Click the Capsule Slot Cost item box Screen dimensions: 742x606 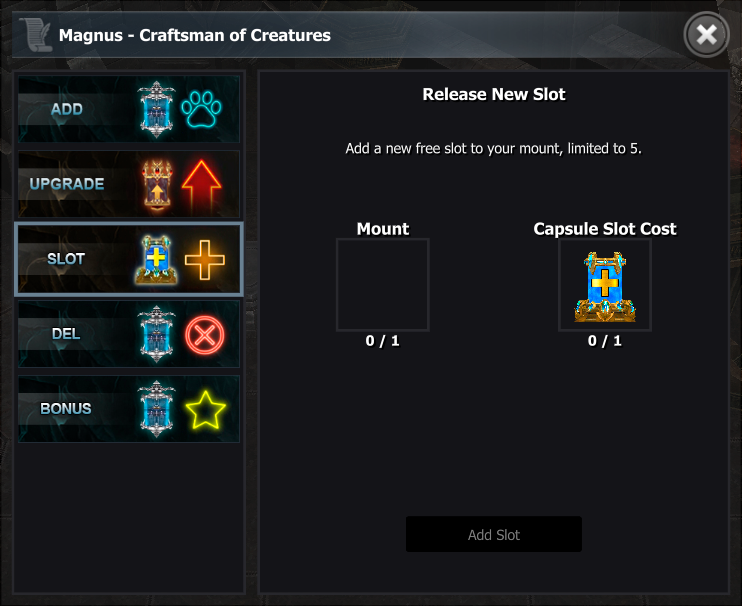click(x=605, y=285)
